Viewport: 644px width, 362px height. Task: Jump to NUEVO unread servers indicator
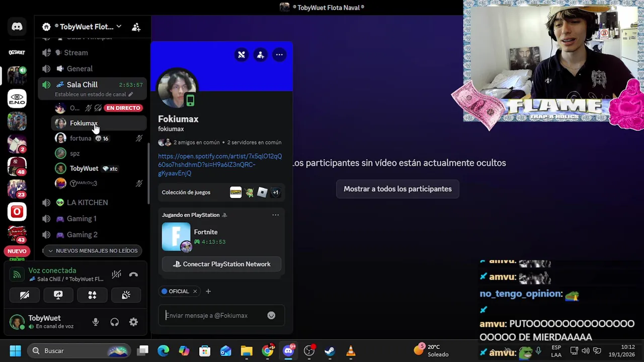click(17, 251)
